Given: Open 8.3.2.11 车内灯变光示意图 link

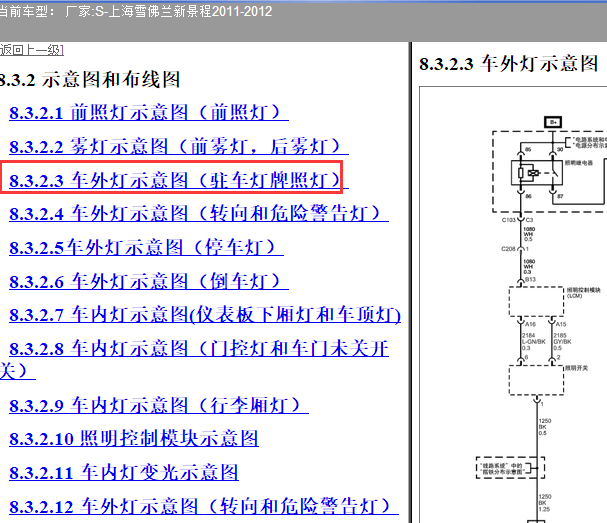Looking at the screenshot, I should coord(124,472).
